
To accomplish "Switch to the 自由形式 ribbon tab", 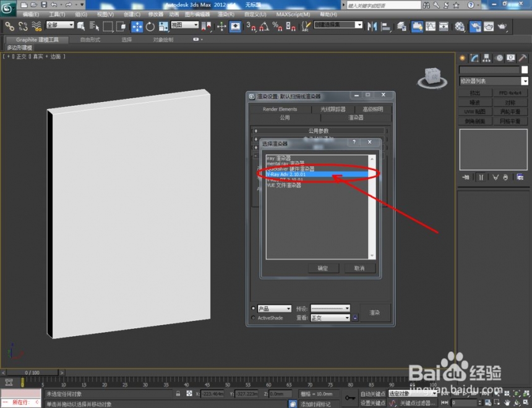I will click(x=90, y=40).
